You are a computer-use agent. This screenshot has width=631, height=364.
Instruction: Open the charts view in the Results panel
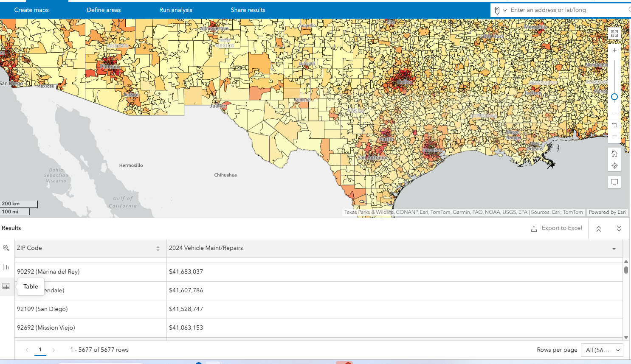click(x=6, y=267)
